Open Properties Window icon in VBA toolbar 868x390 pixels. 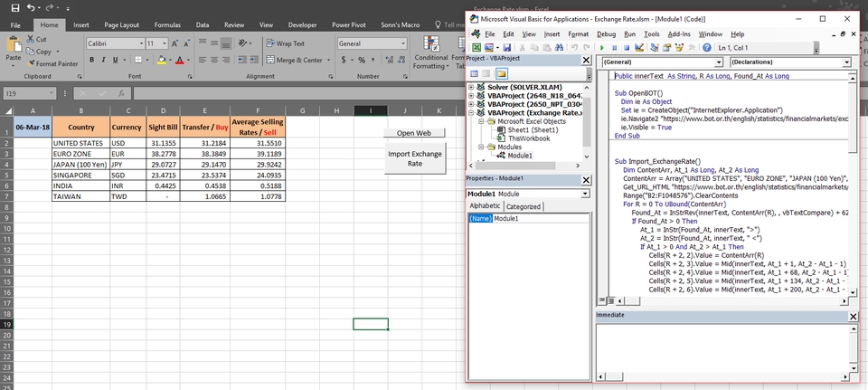[x=666, y=48]
